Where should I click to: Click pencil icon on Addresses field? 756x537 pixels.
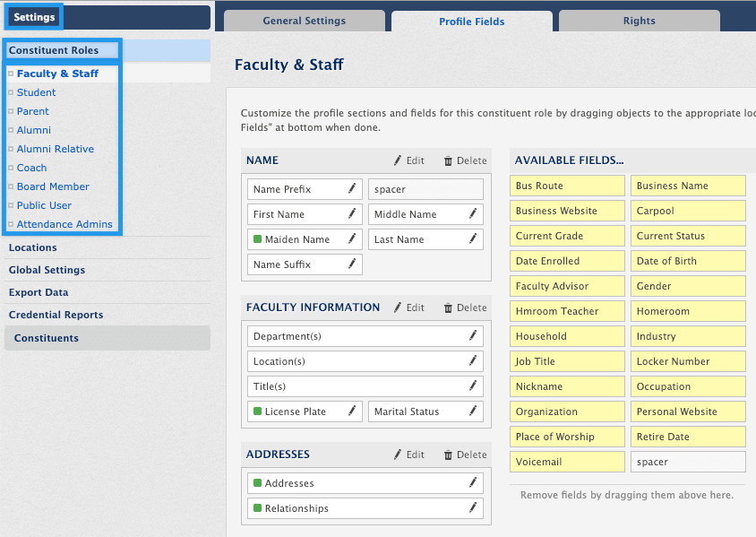click(473, 482)
